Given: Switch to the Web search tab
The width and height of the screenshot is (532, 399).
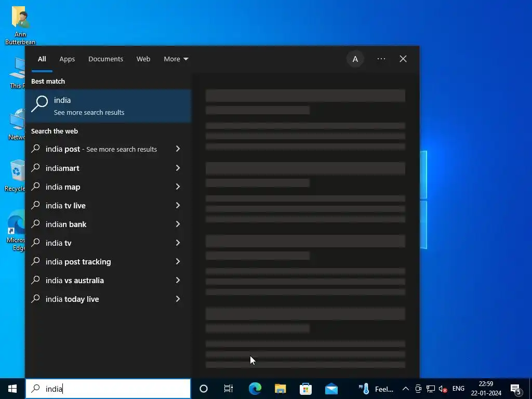Looking at the screenshot, I should click(x=143, y=59).
